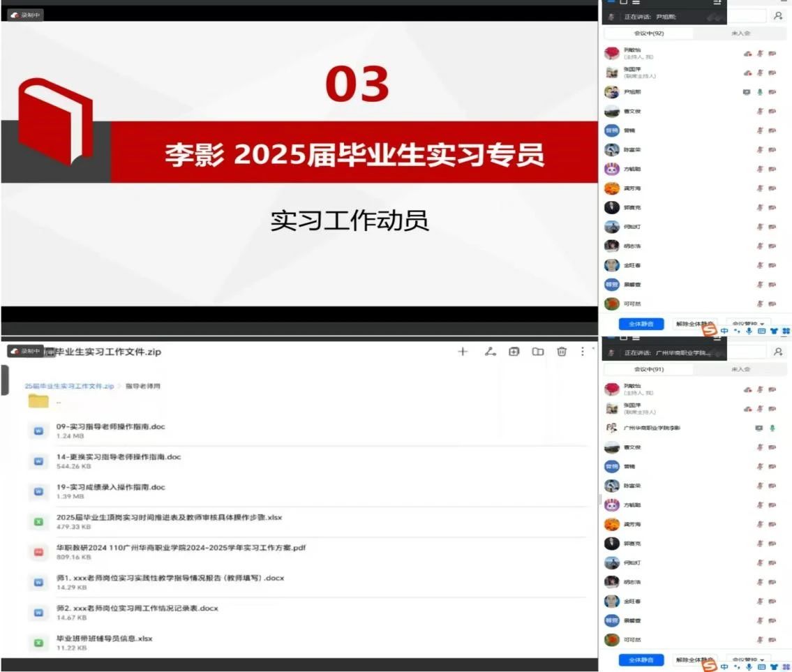792x672 pixels.
Task: Expand the left edge sidebar handle
Action: (x=4, y=380)
